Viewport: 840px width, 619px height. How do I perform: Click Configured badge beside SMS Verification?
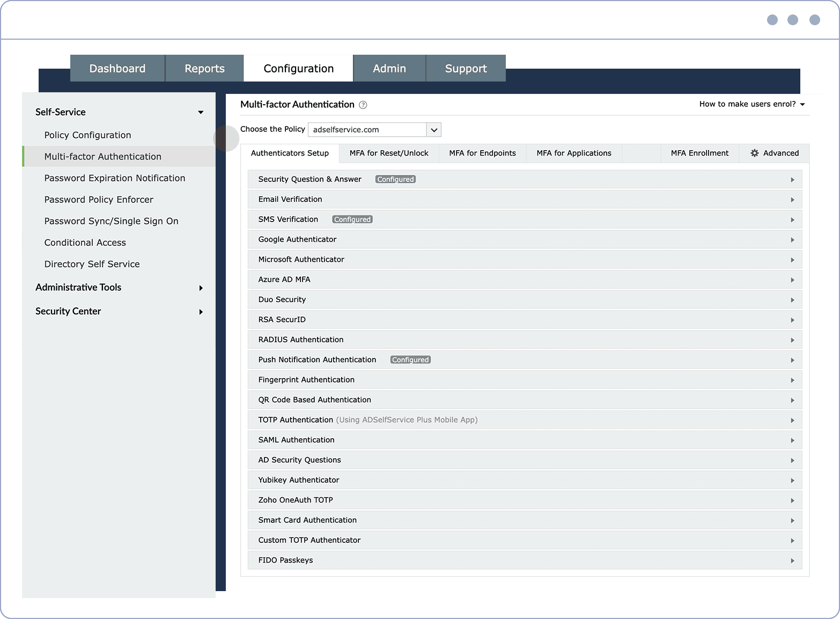(x=352, y=219)
